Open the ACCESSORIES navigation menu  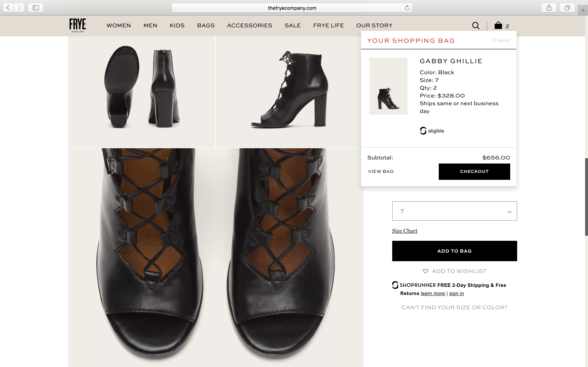point(249,25)
